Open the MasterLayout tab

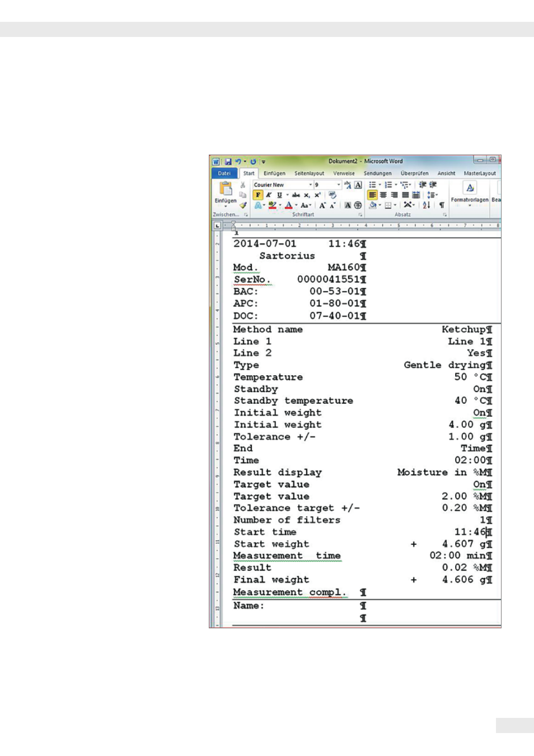[480, 174]
